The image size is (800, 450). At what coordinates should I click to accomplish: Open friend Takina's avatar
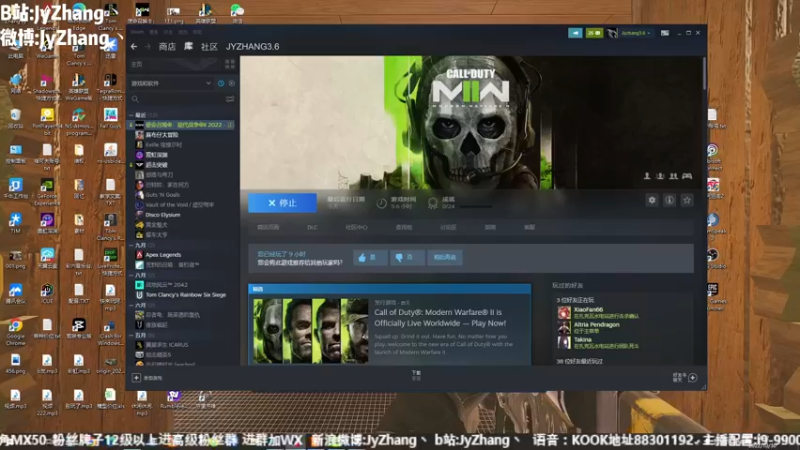tap(564, 342)
